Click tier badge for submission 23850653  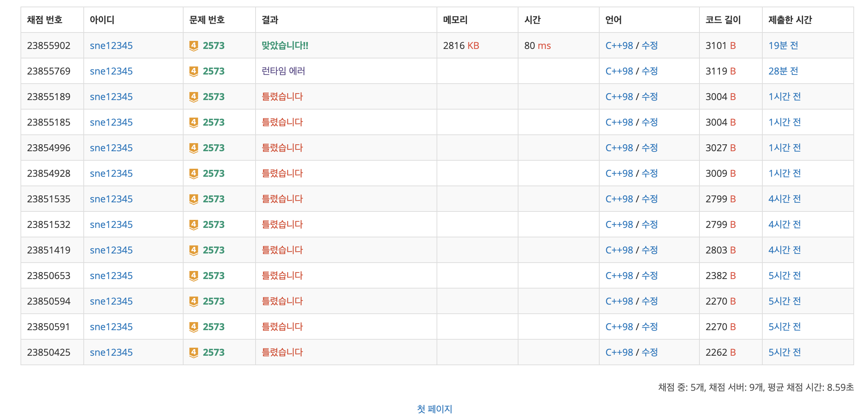[x=193, y=276]
